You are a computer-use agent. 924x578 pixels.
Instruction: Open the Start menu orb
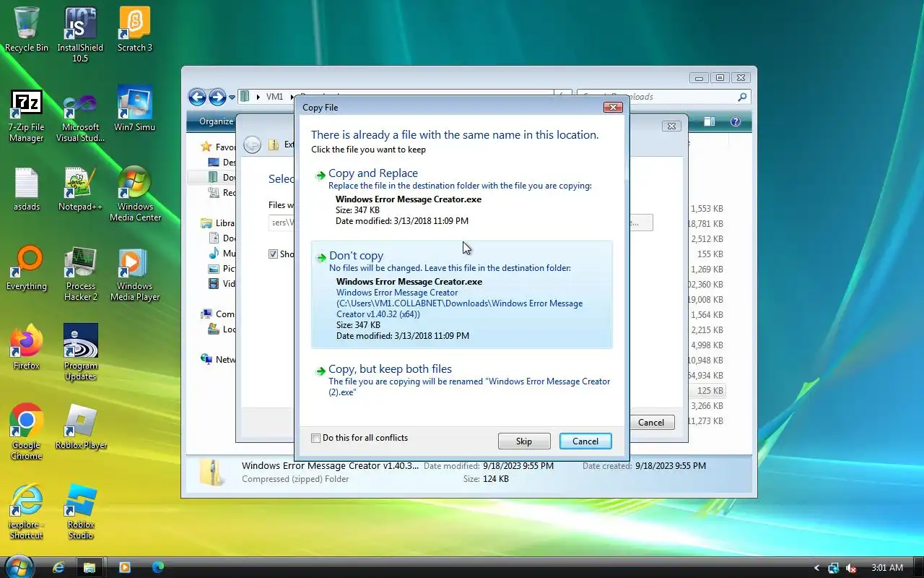[x=19, y=567]
